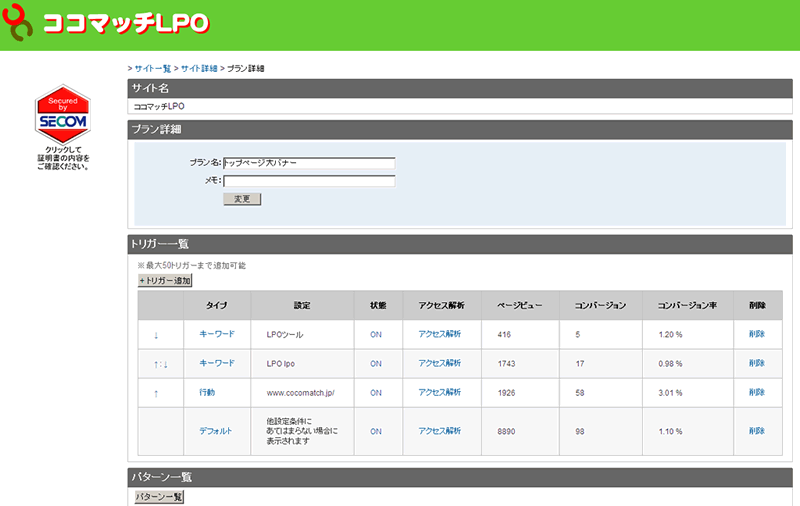Click into the メモ text field
Screen dimensions: 800x506
pos(309,181)
